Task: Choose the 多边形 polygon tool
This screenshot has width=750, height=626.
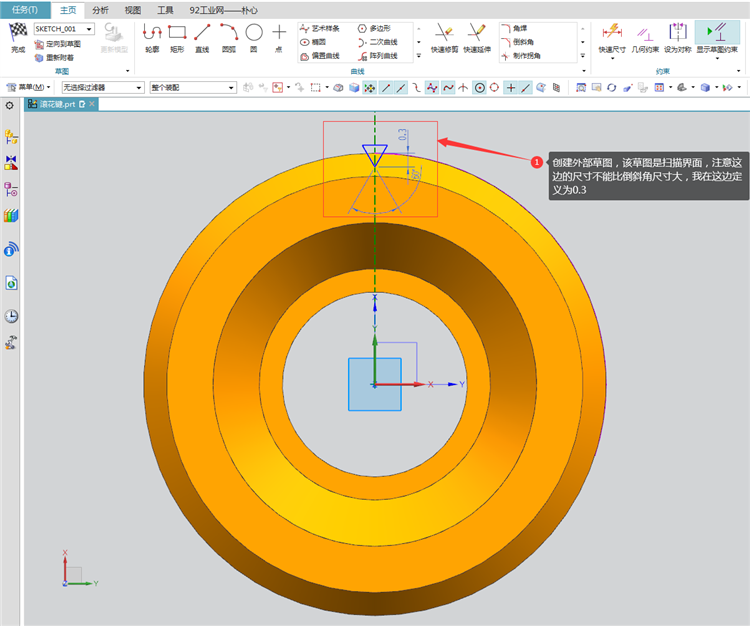Action: [x=374, y=29]
